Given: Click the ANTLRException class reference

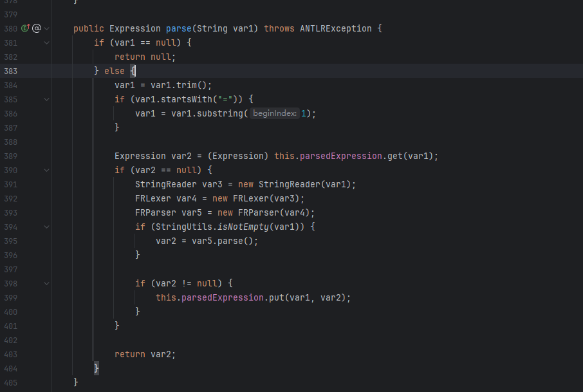Looking at the screenshot, I should [336, 28].
